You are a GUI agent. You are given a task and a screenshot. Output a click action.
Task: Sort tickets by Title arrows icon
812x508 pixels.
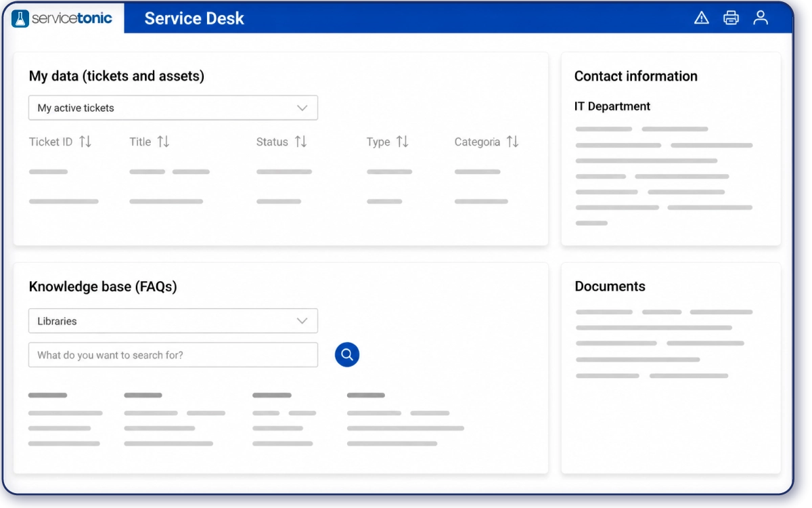point(163,142)
